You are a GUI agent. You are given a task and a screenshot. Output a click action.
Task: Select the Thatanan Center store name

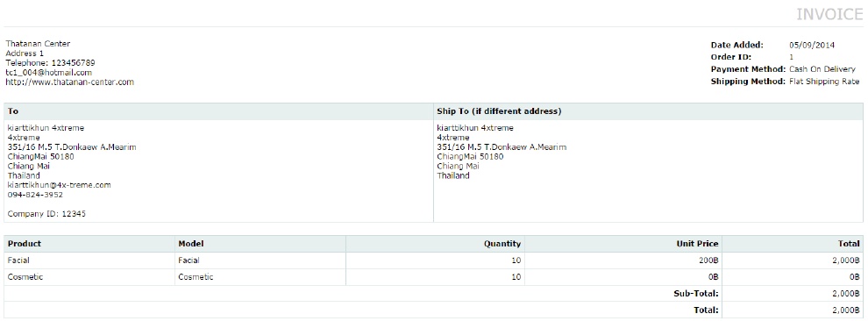point(39,44)
